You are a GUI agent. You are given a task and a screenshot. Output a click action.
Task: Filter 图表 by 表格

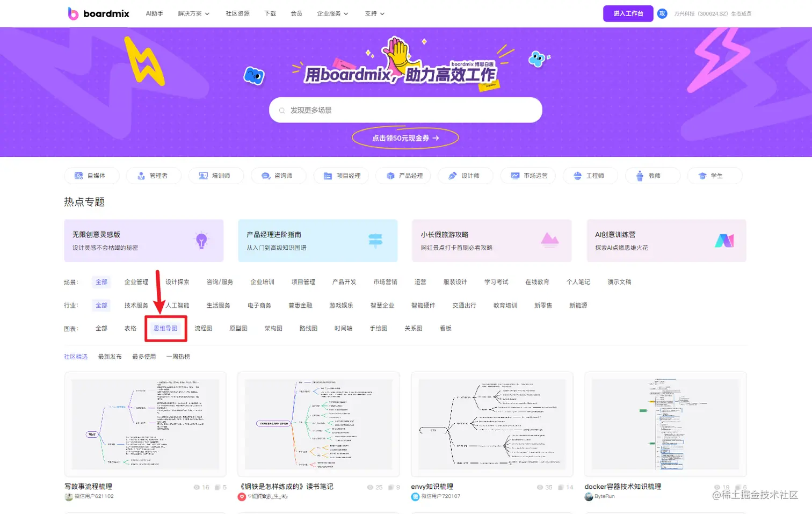[x=130, y=328]
